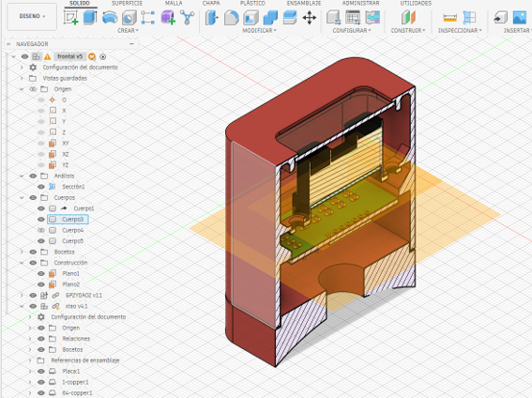
Task: Open the DISEÑO workspace dropdown
Action: (x=32, y=16)
